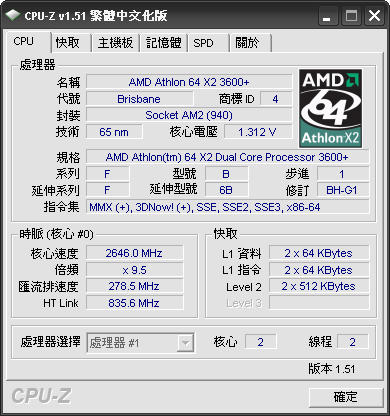The width and height of the screenshot is (390, 416).
Task: Click the Brisbane code name value
Action: tap(139, 99)
